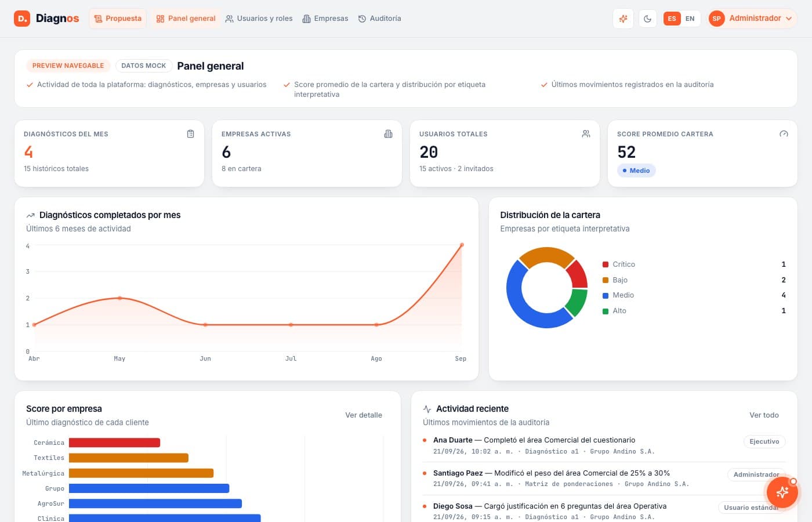Screen dimensions: 812x522
Task: Click the Santiago Paez activity entry
Action: coord(604,478)
